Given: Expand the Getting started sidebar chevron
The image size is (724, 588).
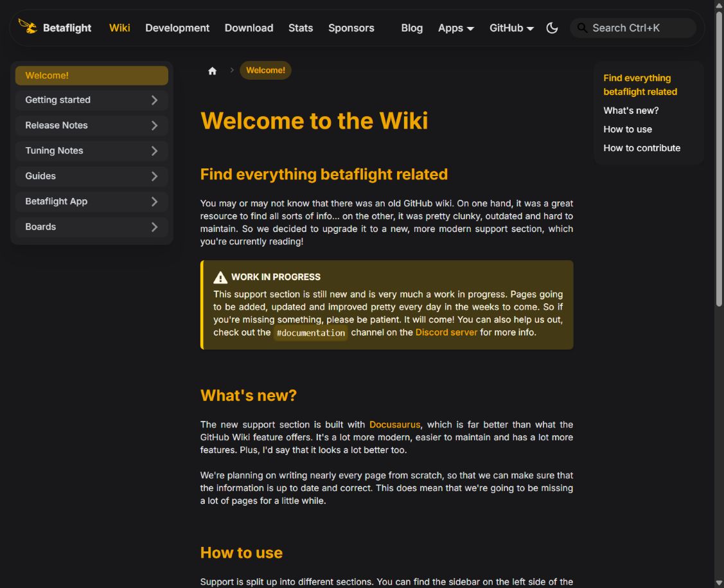Looking at the screenshot, I should tap(154, 100).
